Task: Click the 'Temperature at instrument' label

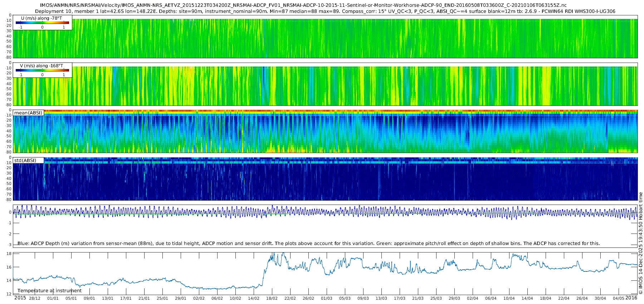Action: click(49, 290)
